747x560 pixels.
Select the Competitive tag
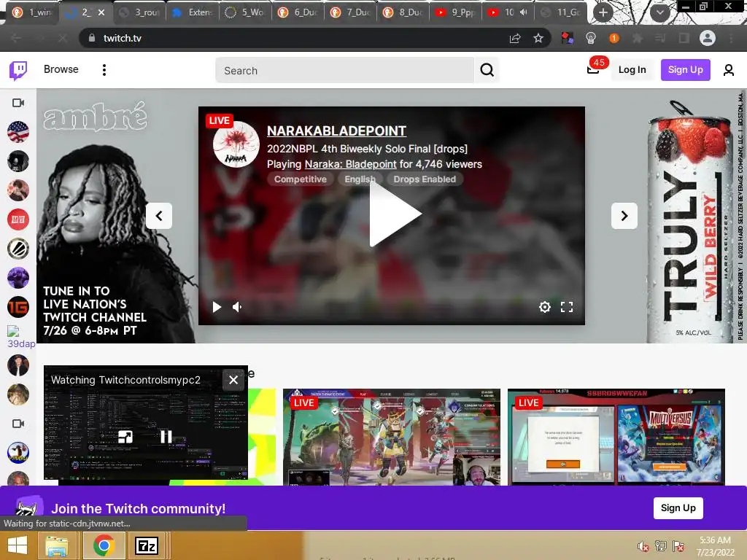300,179
